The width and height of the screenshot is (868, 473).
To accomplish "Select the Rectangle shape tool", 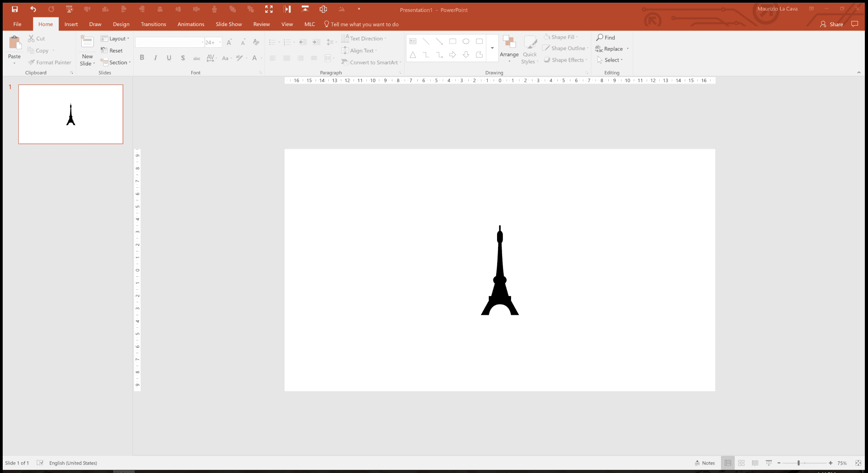I will coord(453,41).
